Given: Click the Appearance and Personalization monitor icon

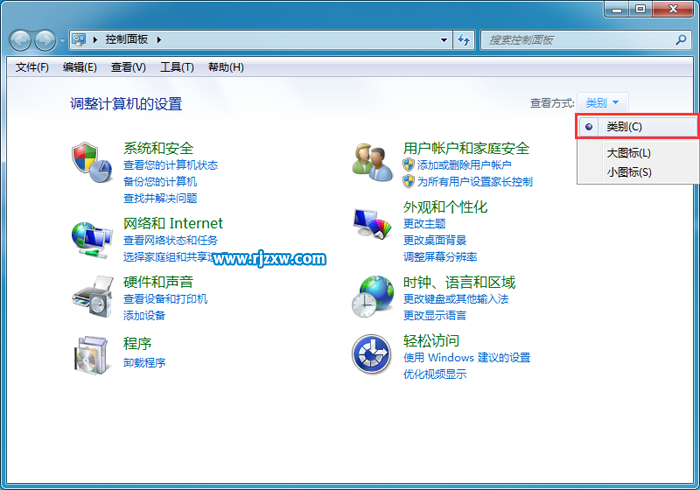Looking at the screenshot, I should (x=373, y=224).
